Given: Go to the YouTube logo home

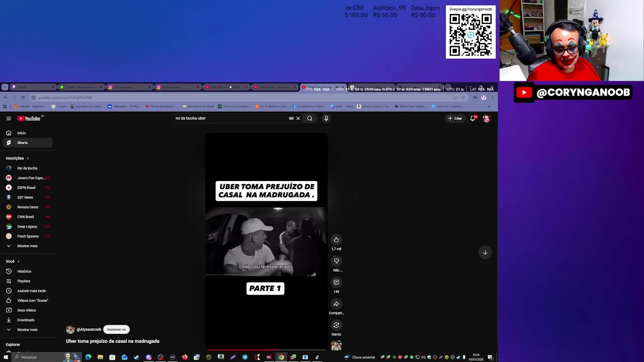Looking at the screenshot, I should [x=29, y=118].
